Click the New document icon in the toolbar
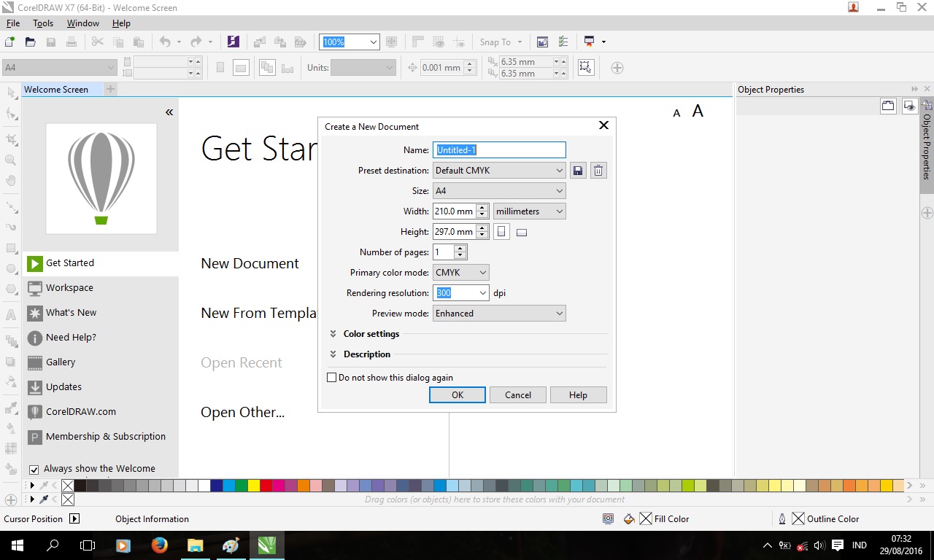This screenshot has height=560, width=934. pos(10,42)
